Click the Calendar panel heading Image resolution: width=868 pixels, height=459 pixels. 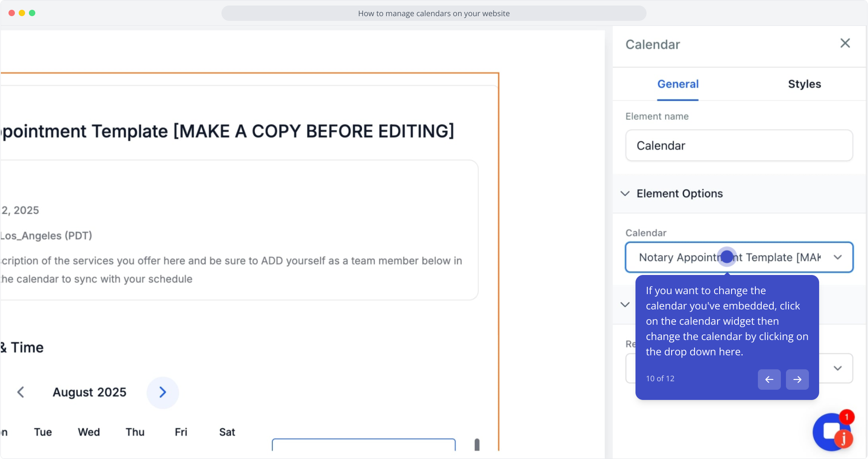(652, 44)
